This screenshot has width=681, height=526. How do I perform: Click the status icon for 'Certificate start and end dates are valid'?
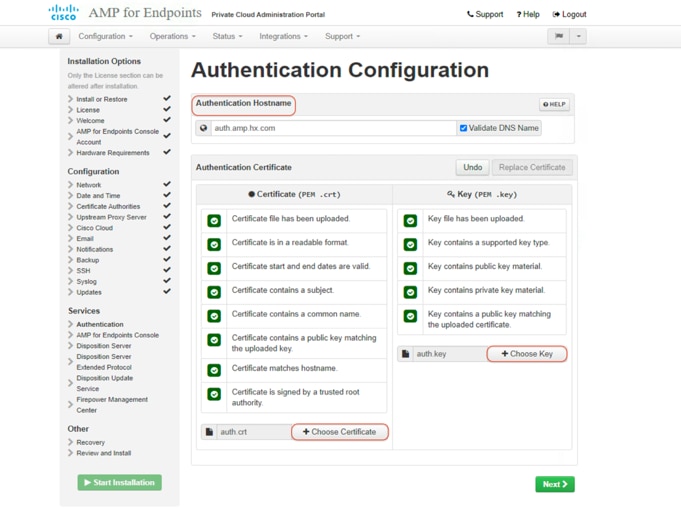coord(214,268)
